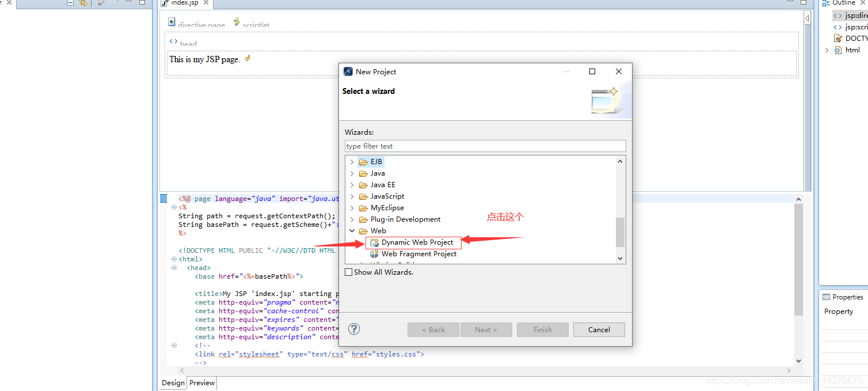Select Dynamic Web Project in the list
Viewport: 868px width, 391px height.
tap(417, 242)
